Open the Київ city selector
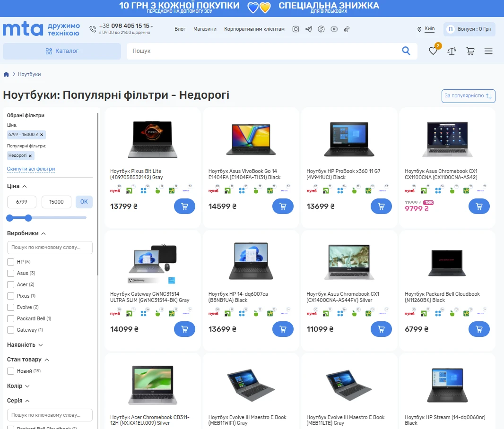The image size is (504, 429). coord(429,28)
